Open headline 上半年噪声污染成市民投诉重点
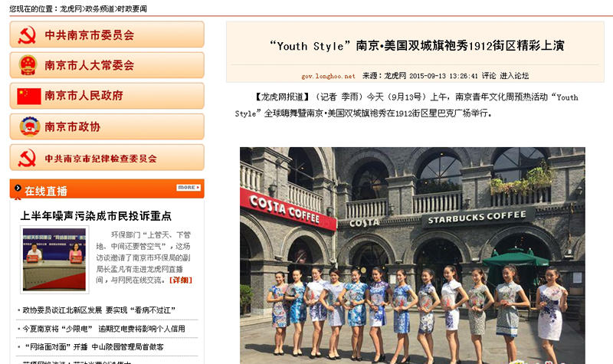Image resolution: width=613 pixels, height=364 pixels. click(96, 216)
